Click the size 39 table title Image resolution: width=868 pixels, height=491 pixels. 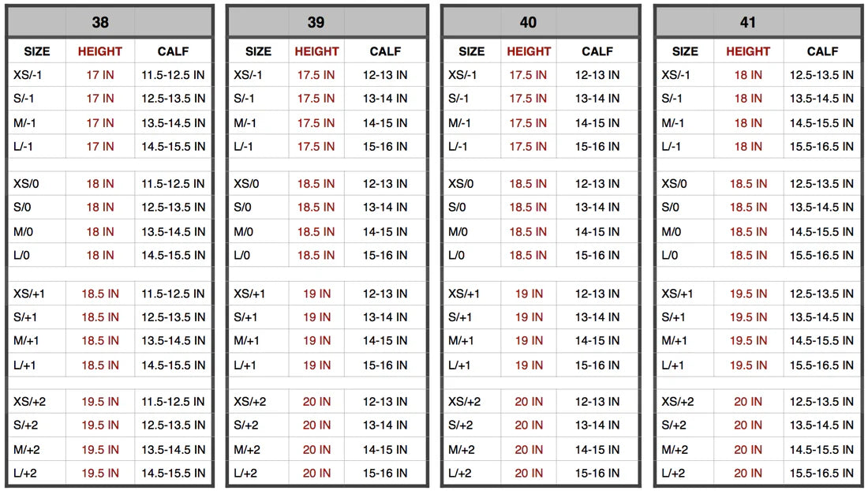coord(316,22)
